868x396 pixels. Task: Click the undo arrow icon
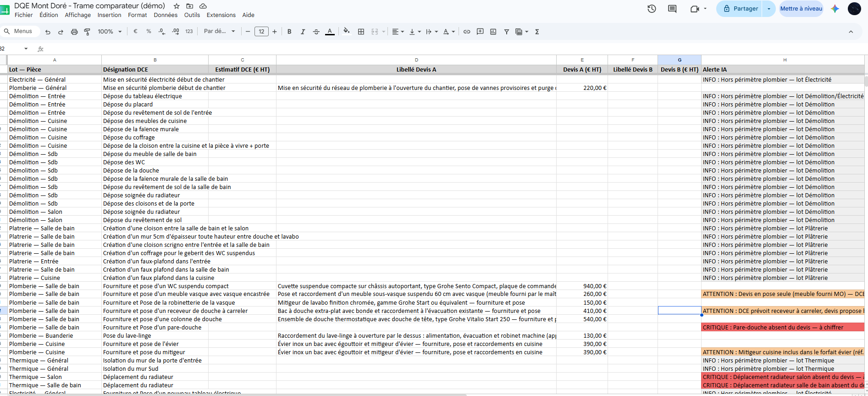click(48, 32)
